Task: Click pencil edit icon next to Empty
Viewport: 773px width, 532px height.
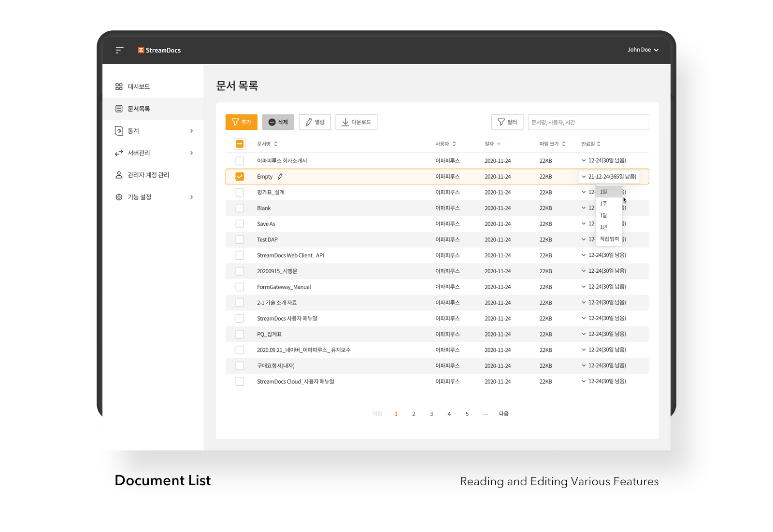Action: click(280, 177)
